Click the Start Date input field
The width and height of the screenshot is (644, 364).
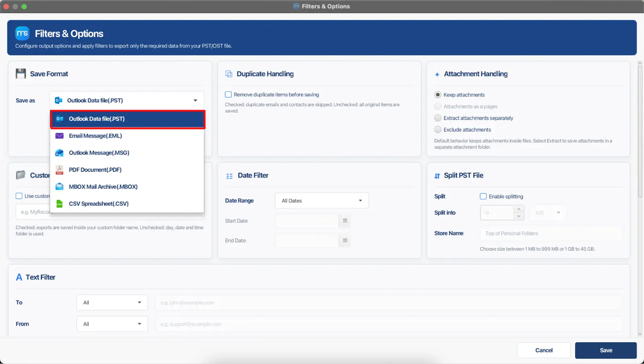pos(307,221)
